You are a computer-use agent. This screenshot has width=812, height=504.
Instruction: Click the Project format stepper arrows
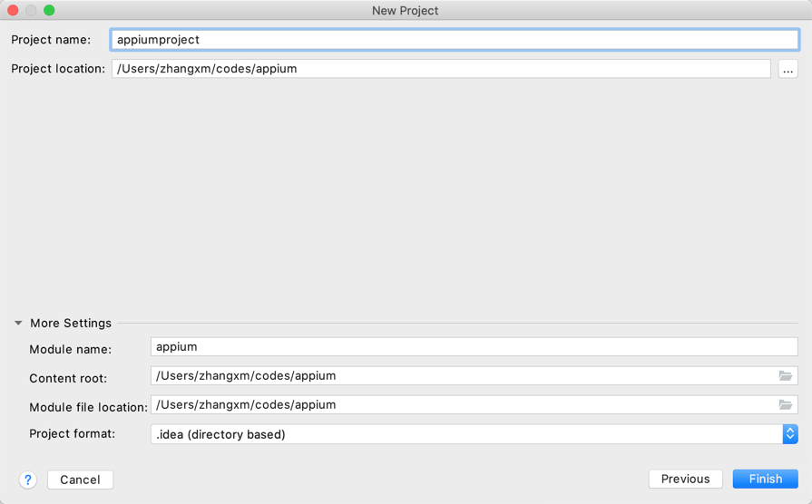coord(790,434)
